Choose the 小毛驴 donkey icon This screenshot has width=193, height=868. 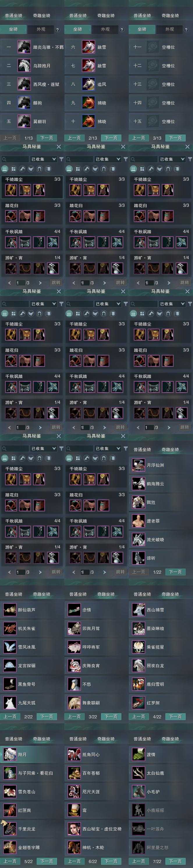(138, 792)
